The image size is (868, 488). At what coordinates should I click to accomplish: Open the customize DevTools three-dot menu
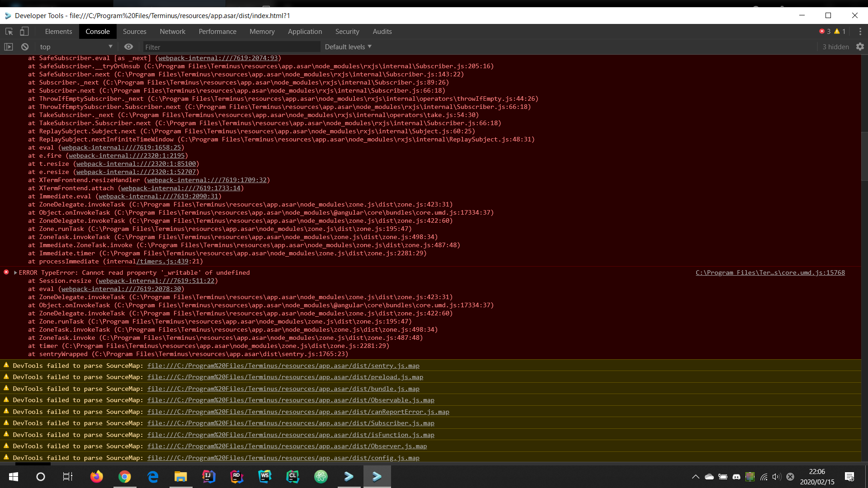[861, 31]
